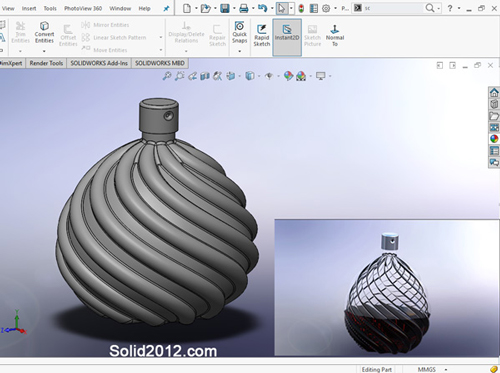500x373 pixels.
Task: Return to Previous View
Action: pos(192,76)
